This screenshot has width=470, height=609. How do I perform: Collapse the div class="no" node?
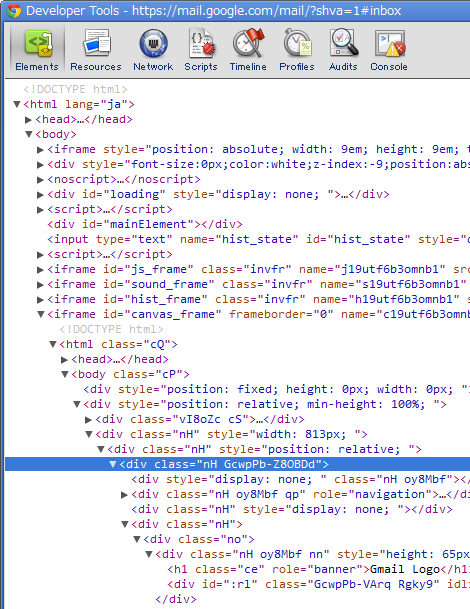pos(137,539)
